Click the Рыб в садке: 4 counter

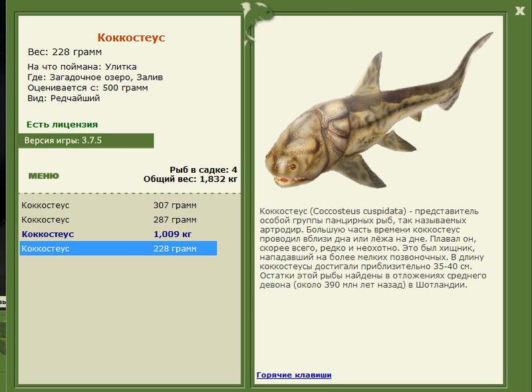click(x=203, y=169)
